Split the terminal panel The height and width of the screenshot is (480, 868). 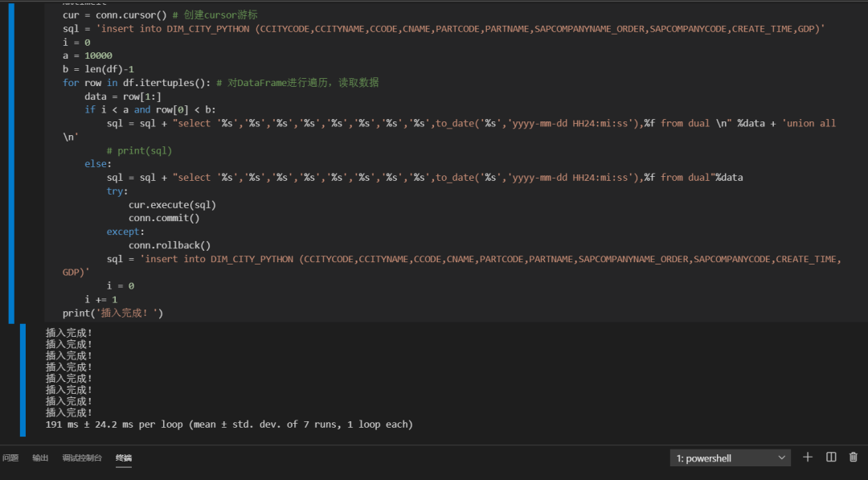[x=831, y=457]
